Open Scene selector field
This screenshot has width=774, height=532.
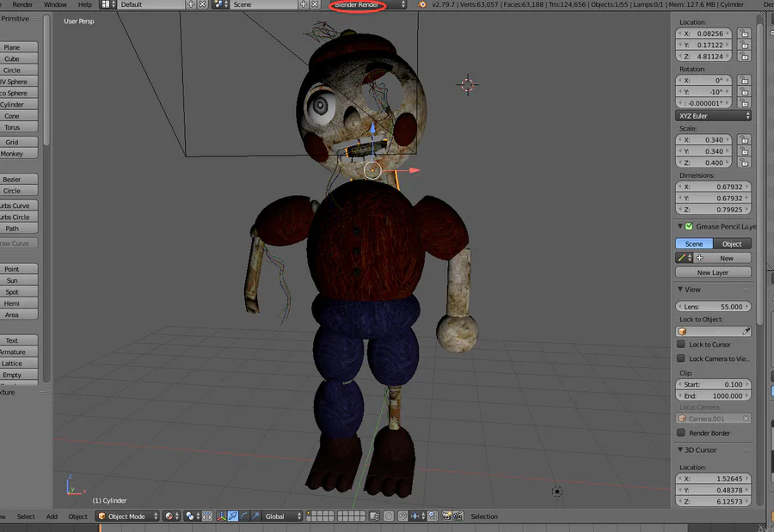click(x=264, y=4)
